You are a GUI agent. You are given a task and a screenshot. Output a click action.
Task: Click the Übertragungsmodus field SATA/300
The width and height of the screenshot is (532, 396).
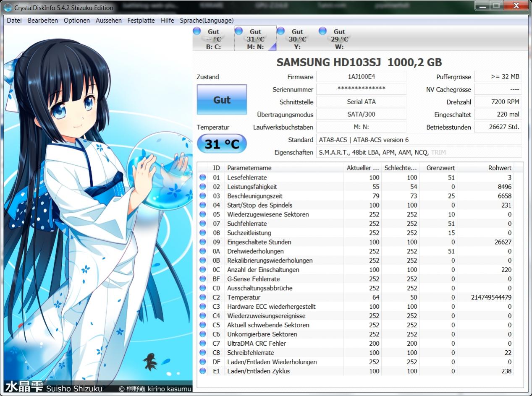[x=361, y=115]
